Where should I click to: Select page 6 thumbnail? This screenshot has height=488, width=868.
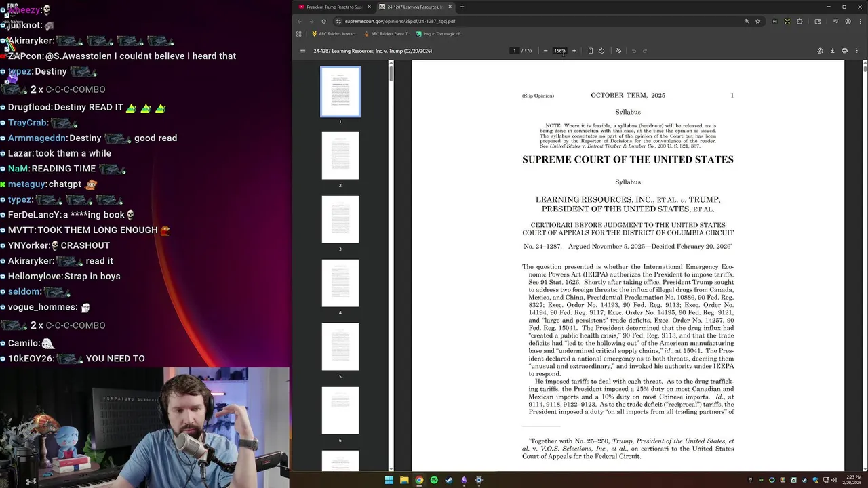click(x=340, y=411)
